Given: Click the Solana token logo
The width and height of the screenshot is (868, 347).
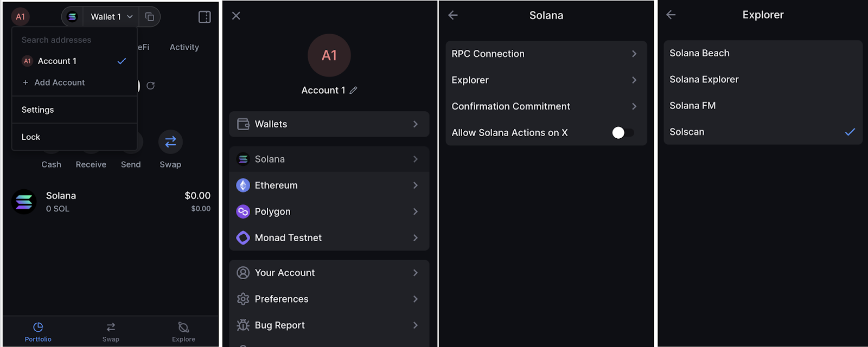Looking at the screenshot, I should (x=24, y=202).
